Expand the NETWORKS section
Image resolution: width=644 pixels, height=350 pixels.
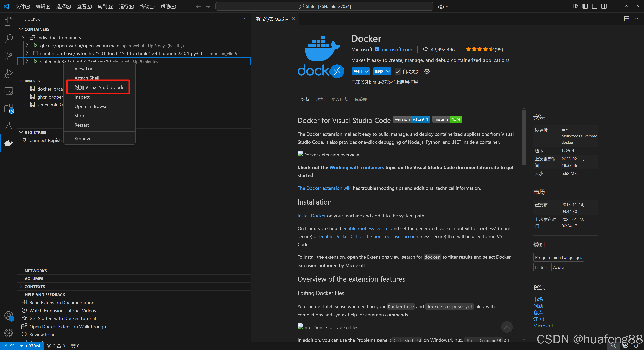click(21, 271)
